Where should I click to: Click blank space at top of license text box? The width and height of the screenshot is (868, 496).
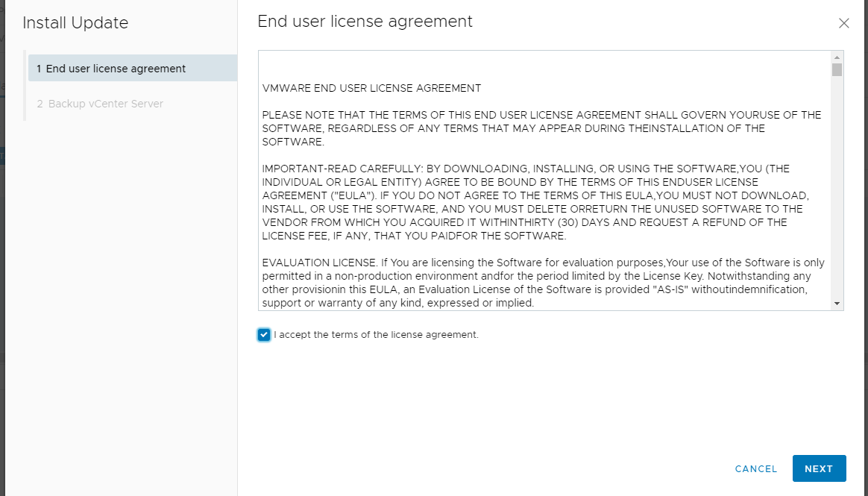[x=545, y=66]
